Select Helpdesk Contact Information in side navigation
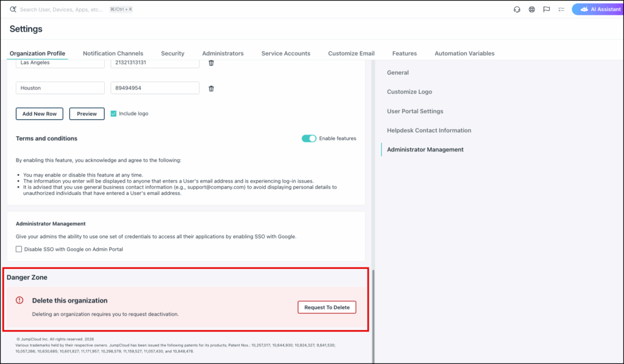624x364 pixels. (428, 130)
